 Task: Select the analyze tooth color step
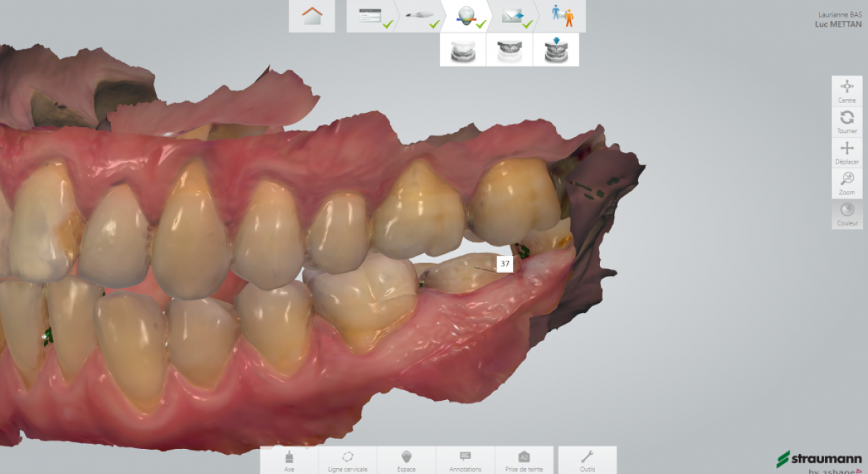467,16
